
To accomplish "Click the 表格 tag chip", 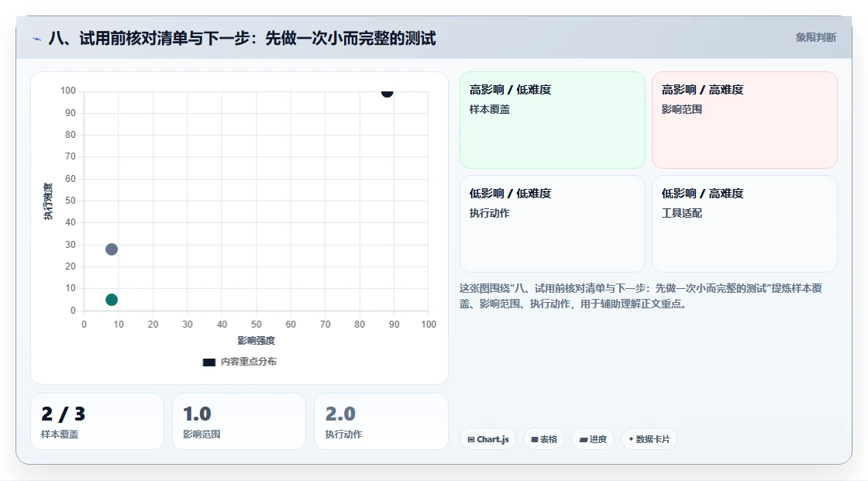I will [x=544, y=439].
